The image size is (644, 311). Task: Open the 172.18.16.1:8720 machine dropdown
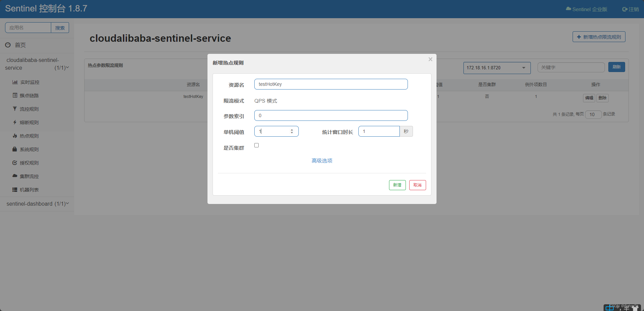[x=497, y=68]
